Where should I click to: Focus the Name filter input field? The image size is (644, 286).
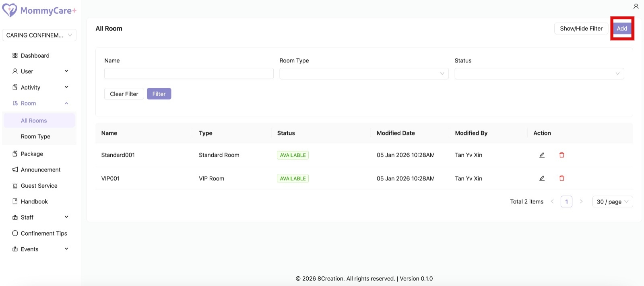[189, 74]
